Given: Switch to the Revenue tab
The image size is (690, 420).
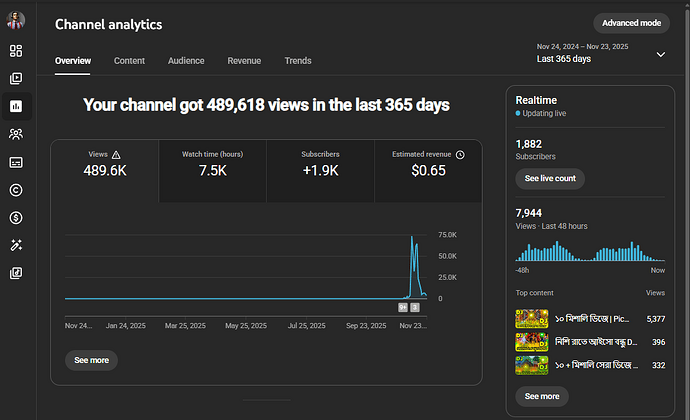Looking at the screenshot, I should 244,61.
